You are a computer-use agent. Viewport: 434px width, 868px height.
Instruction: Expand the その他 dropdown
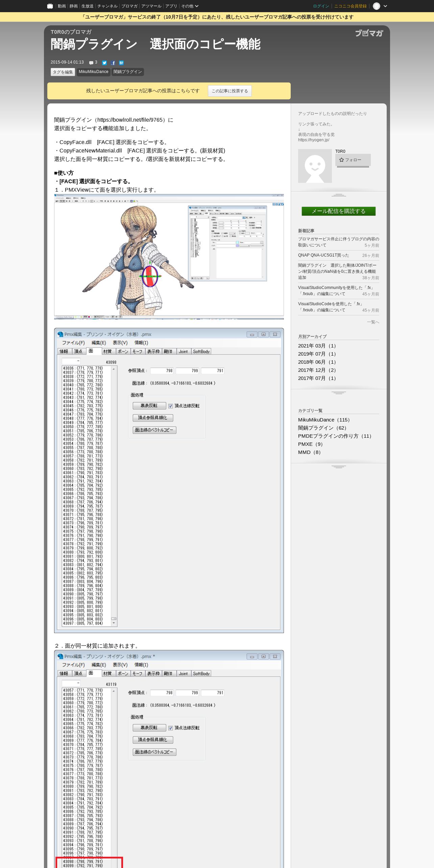click(190, 6)
